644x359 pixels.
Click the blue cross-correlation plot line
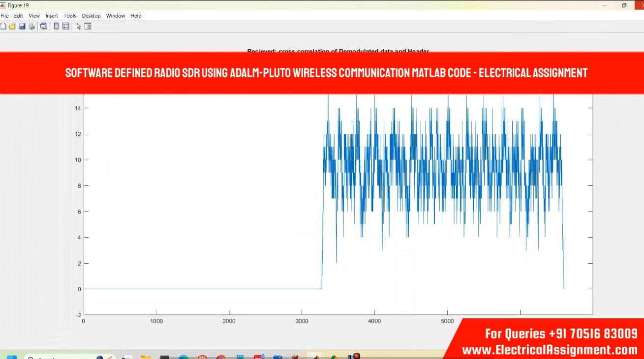(197, 289)
